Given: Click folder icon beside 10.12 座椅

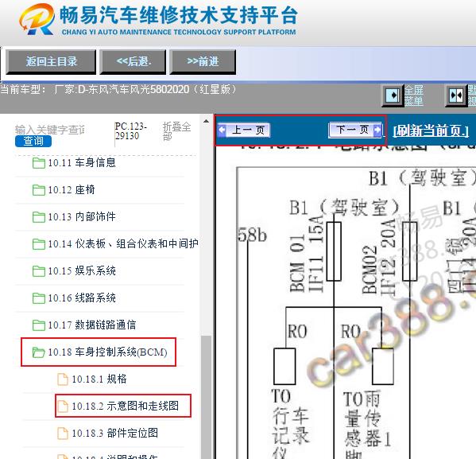Looking at the screenshot, I should click(39, 190).
